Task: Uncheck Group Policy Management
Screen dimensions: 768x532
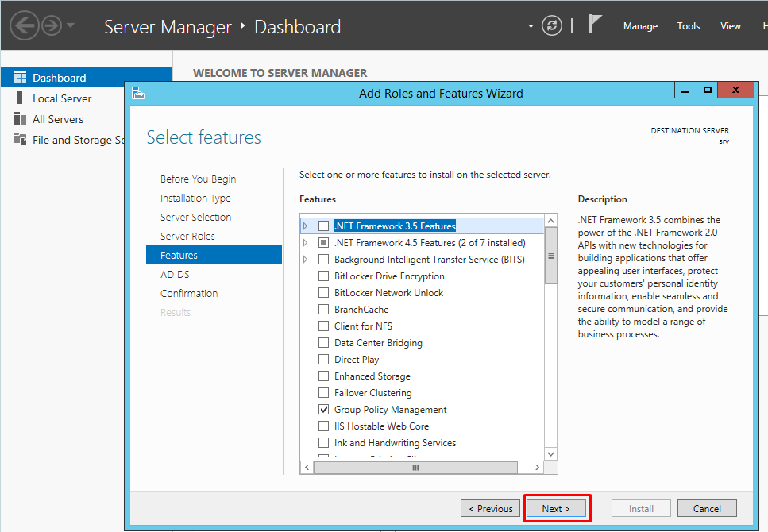Action: 323,409
